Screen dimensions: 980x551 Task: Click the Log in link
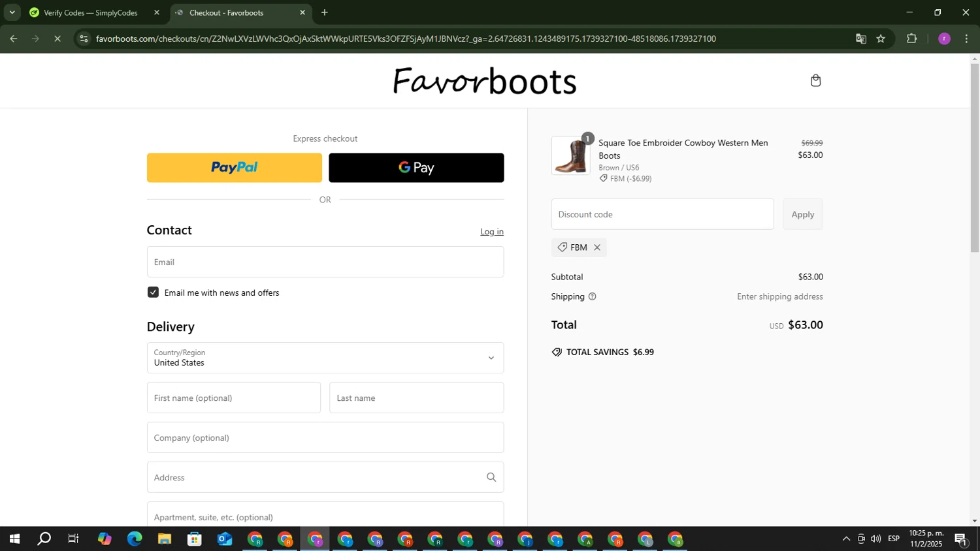point(492,232)
